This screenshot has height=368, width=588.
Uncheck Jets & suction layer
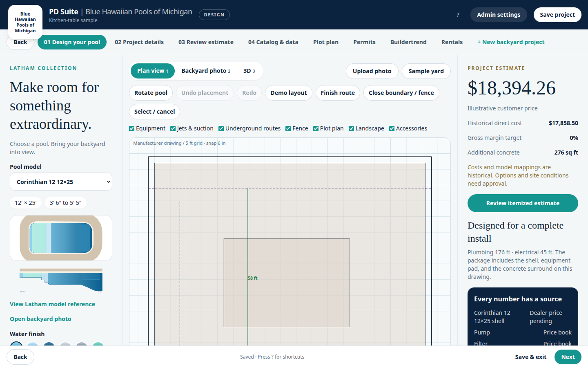point(173,128)
